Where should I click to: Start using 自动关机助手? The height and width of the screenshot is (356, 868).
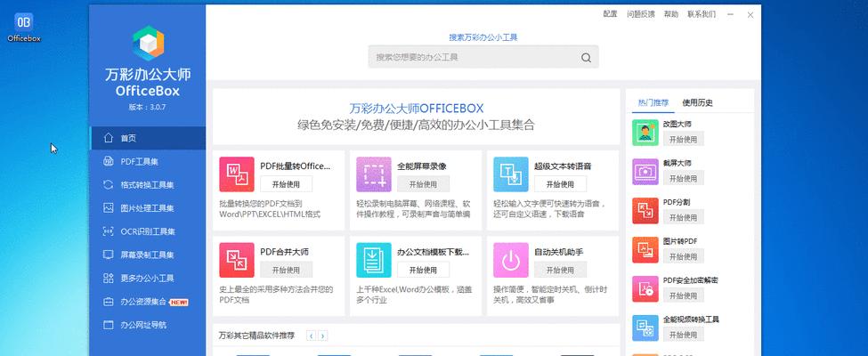pos(560,270)
